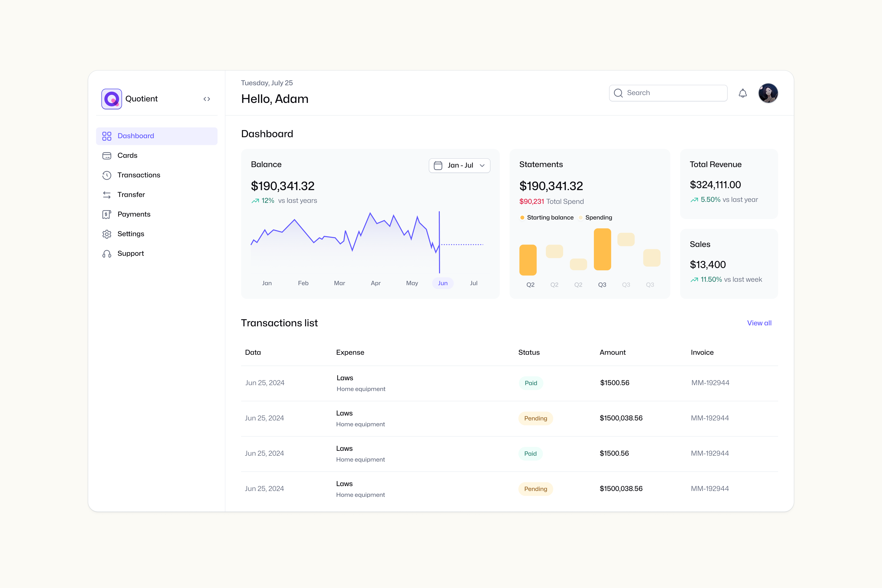
Task: Click the 11.50% vs last week trend
Action: (x=726, y=280)
